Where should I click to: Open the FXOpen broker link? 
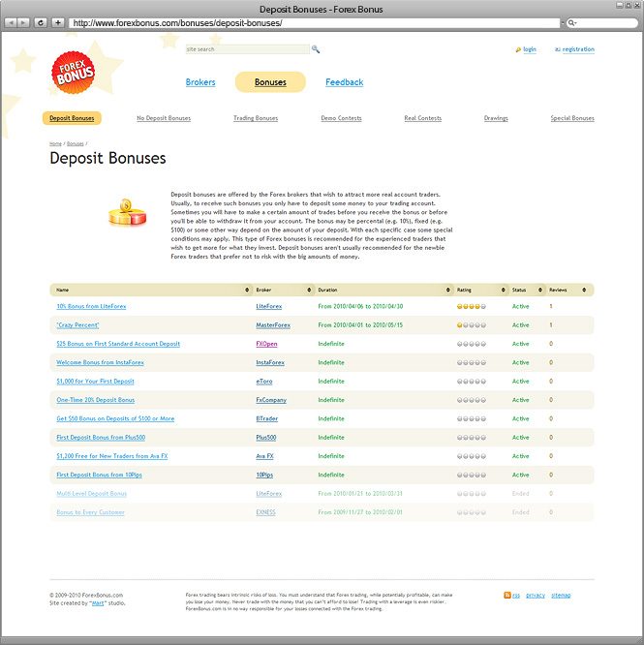[x=266, y=344]
